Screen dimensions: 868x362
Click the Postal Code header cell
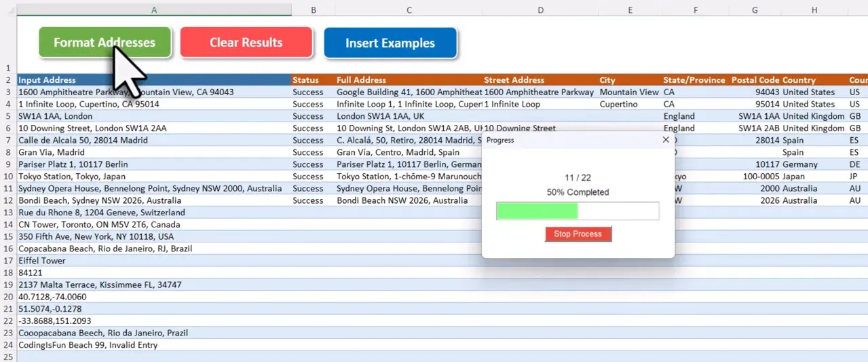(x=755, y=80)
